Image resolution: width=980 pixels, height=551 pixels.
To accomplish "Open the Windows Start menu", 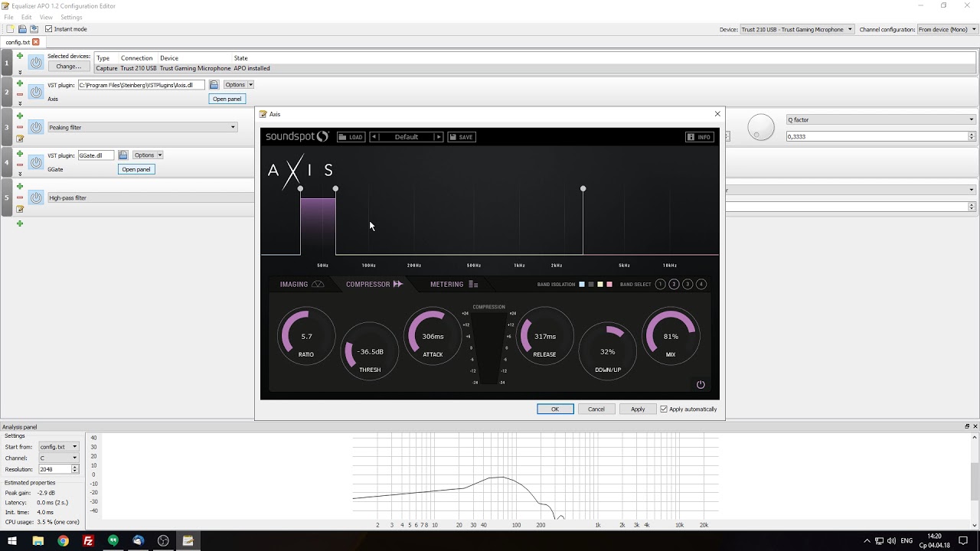I will [x=12, y=541].
